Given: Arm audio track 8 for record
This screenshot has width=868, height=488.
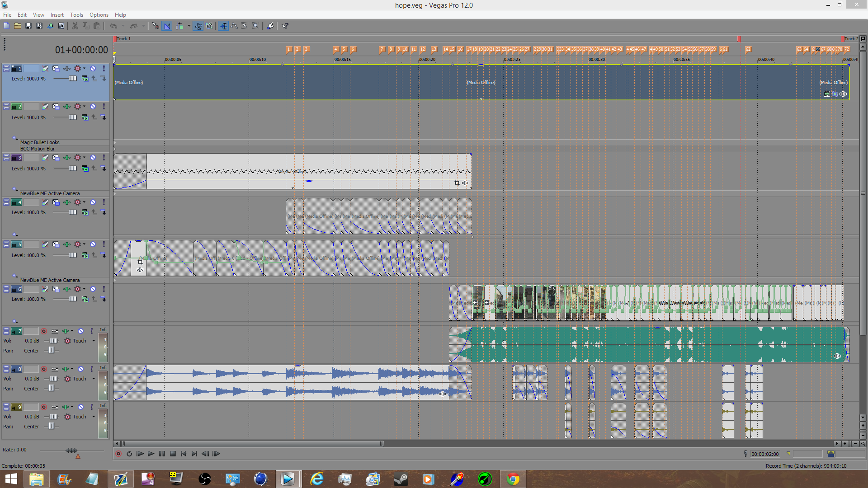Looking at the screenshot, I should click(44, 369).
